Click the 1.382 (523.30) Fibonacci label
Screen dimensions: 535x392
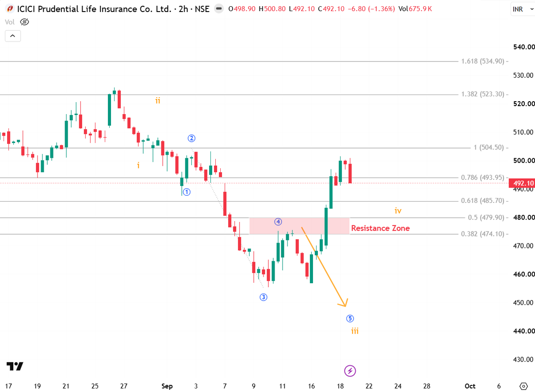coord(482,94)
